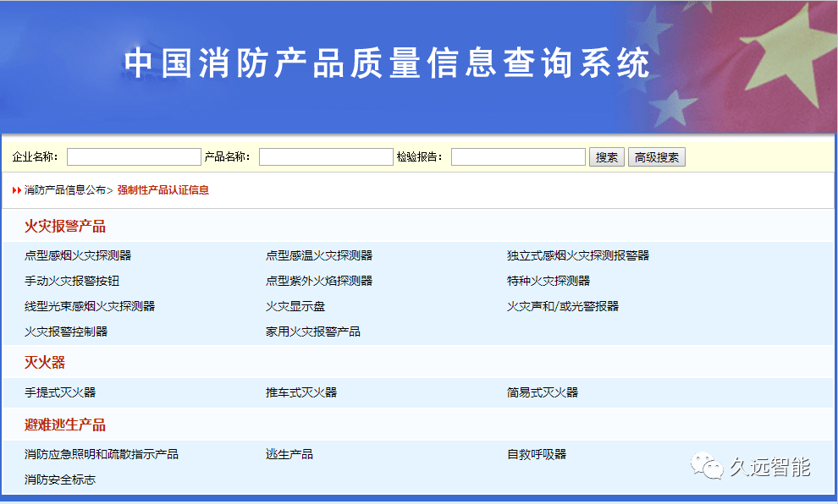View 点型紫外火焰探测器 products

[x=318, y=281]
